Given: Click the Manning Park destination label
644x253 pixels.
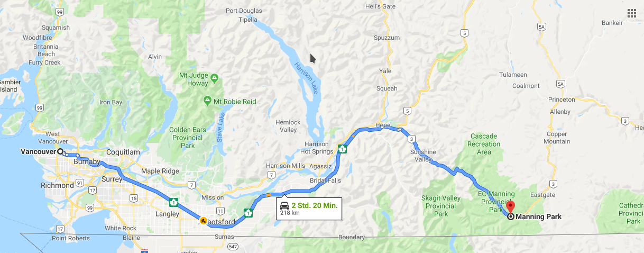Looking at the screenshot, I should (539, 216).
